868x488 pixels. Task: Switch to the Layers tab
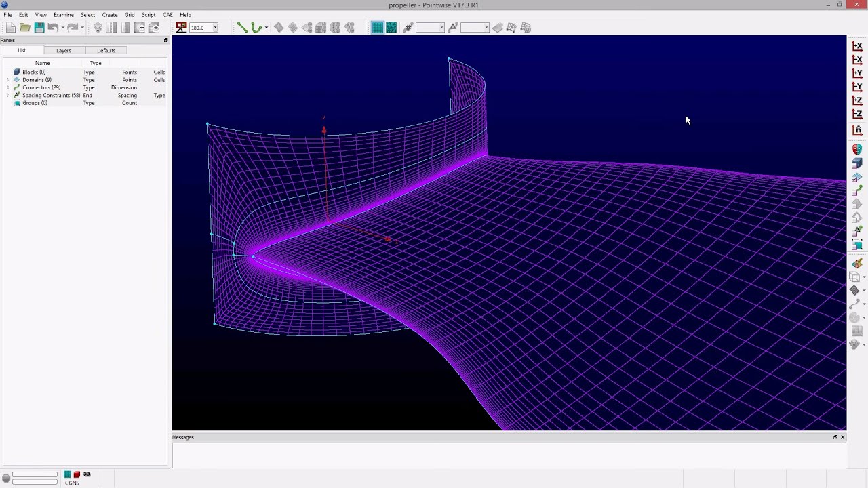point(64,50)
